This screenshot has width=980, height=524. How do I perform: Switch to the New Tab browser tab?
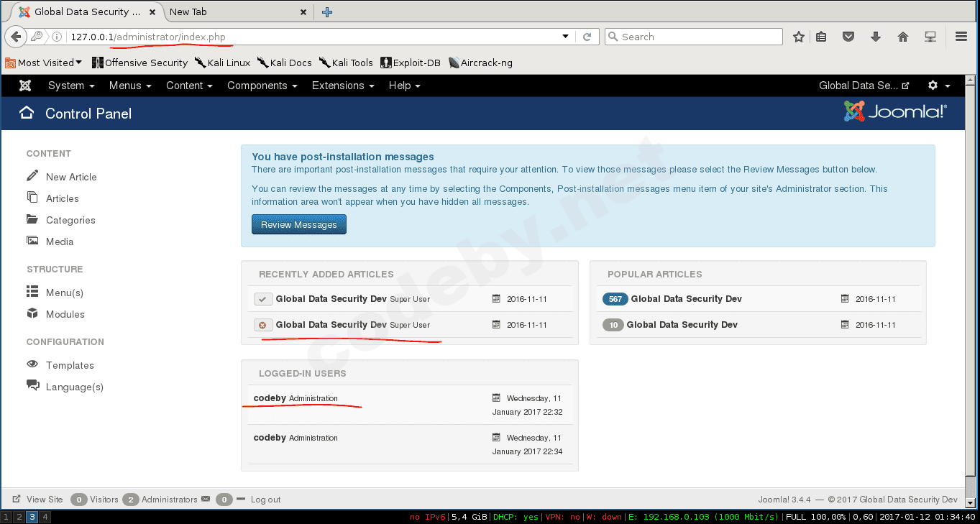click(239, 12)
